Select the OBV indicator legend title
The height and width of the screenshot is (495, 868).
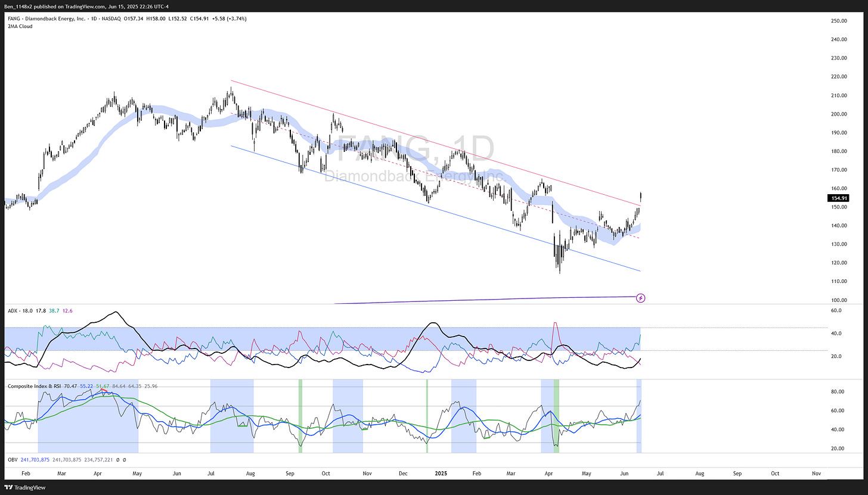13,460
